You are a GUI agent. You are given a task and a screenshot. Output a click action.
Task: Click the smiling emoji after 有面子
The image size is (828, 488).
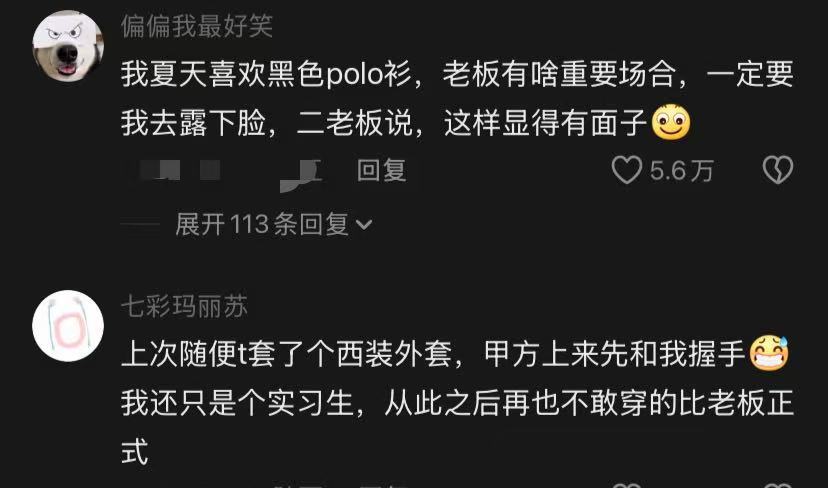[671, 122]
